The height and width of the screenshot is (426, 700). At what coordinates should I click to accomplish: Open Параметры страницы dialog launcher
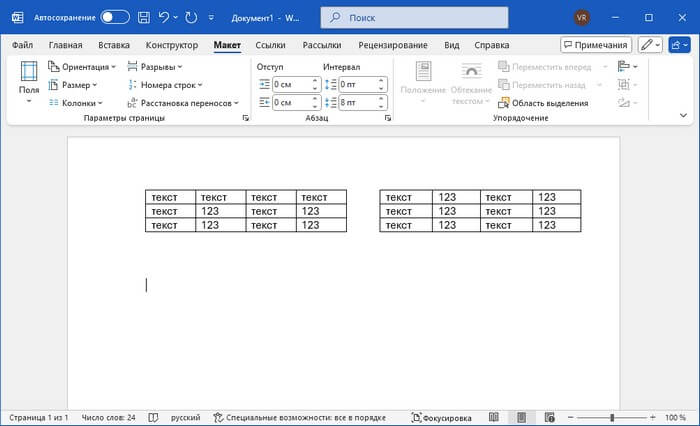click(244, 119)
